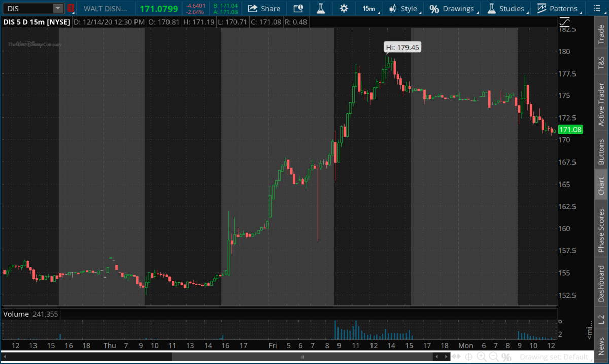Click the volume value 241,355
The image size is (609, 364).
pos(45,314)
